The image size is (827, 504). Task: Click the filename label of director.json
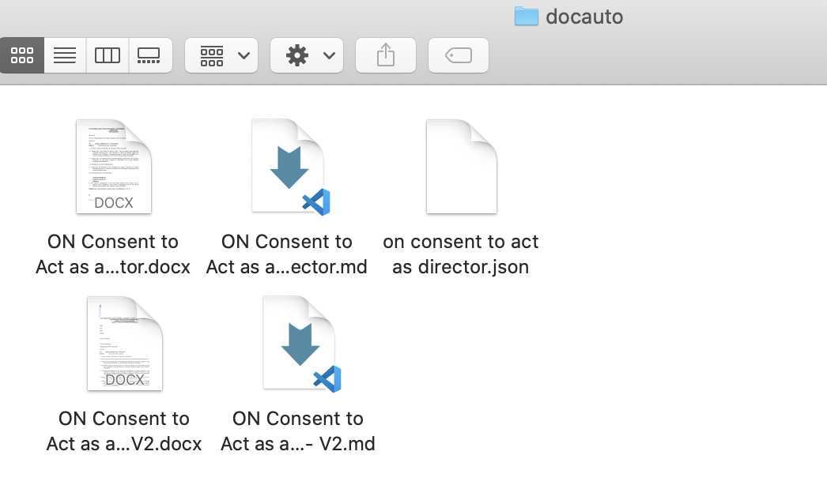461,254
